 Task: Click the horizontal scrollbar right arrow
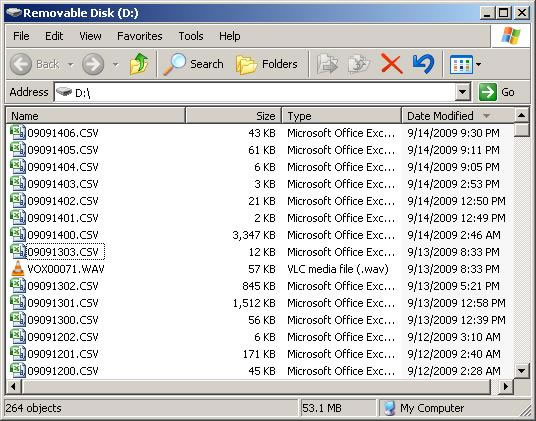click(506, 386)
